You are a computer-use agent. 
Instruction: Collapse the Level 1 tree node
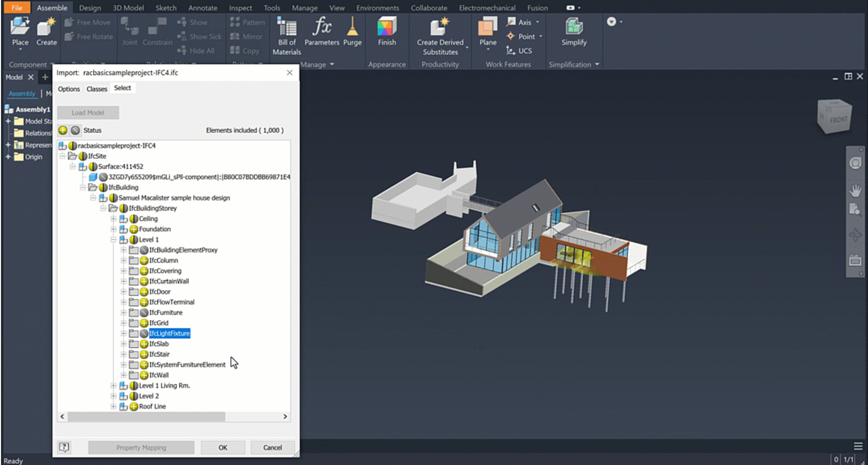tap(113, 240)
